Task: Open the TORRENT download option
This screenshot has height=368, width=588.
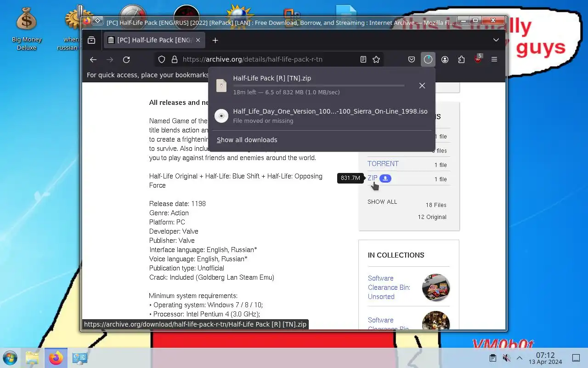Action: 383,164
